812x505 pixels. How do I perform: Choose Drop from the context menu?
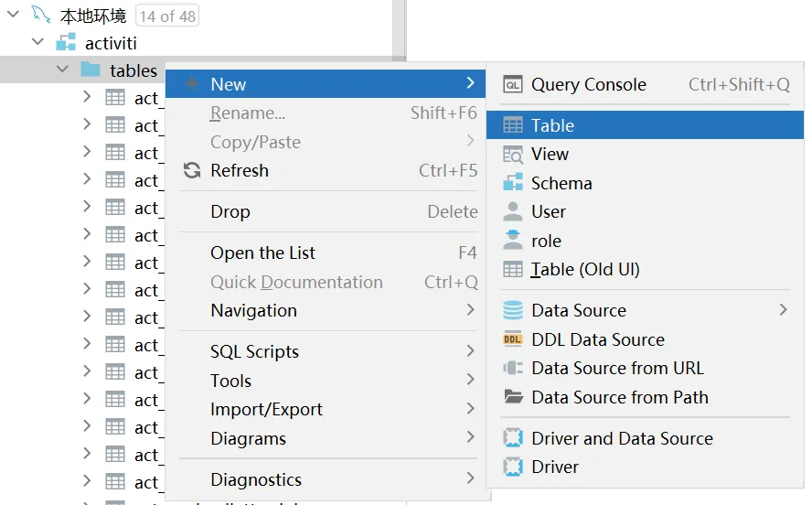230,211
